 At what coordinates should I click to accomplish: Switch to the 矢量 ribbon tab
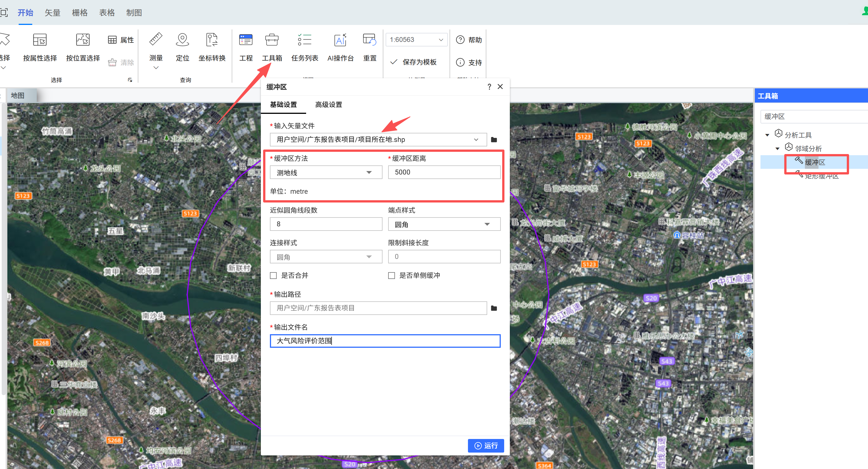tap(53, 13)
